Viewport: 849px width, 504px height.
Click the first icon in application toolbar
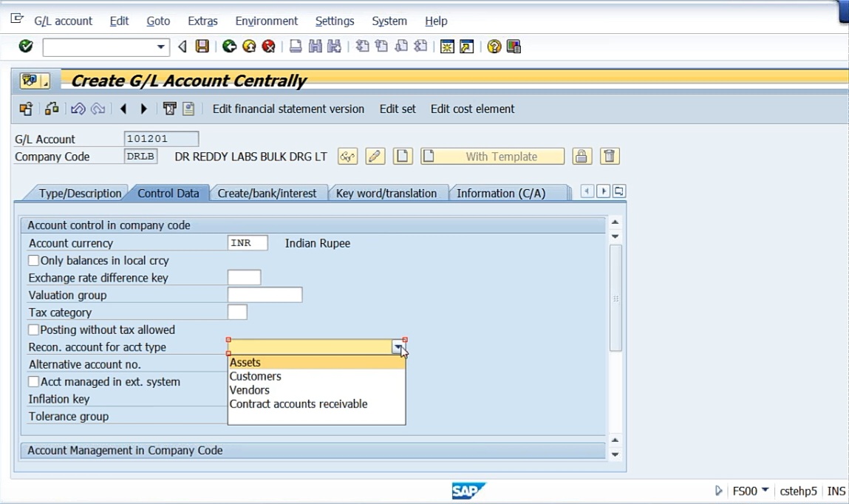25,109
